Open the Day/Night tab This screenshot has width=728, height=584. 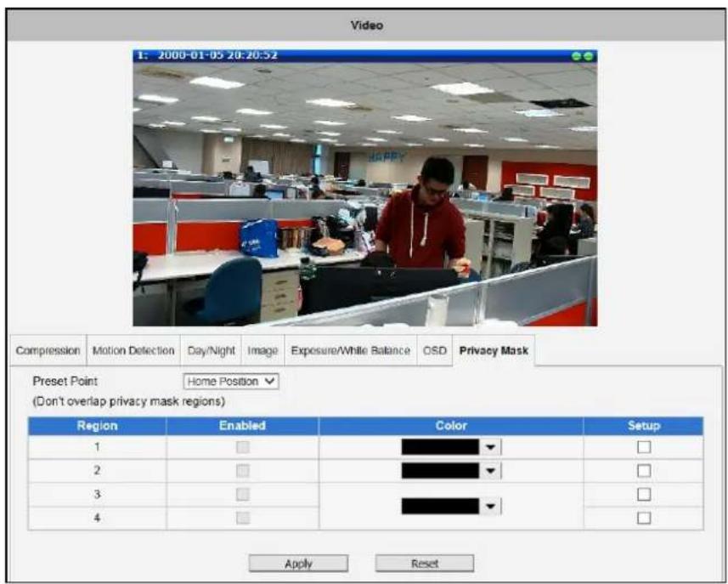(x=211, y=350)
